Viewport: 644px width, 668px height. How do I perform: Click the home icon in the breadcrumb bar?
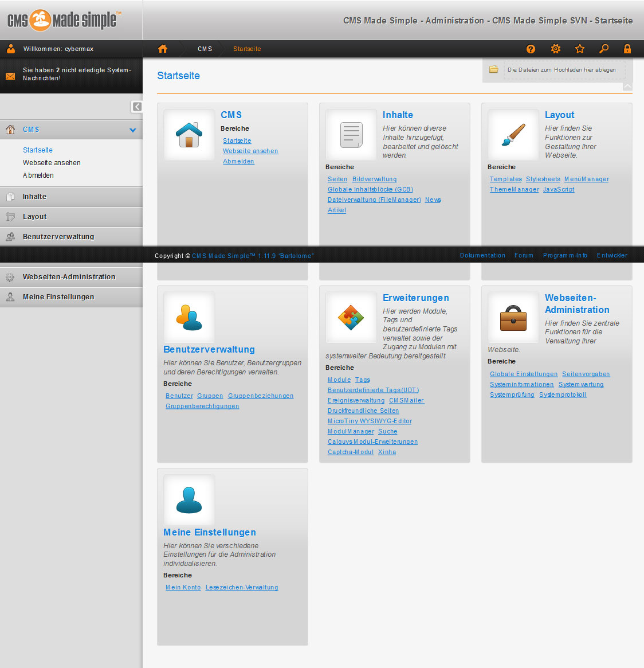pos(163,49)
